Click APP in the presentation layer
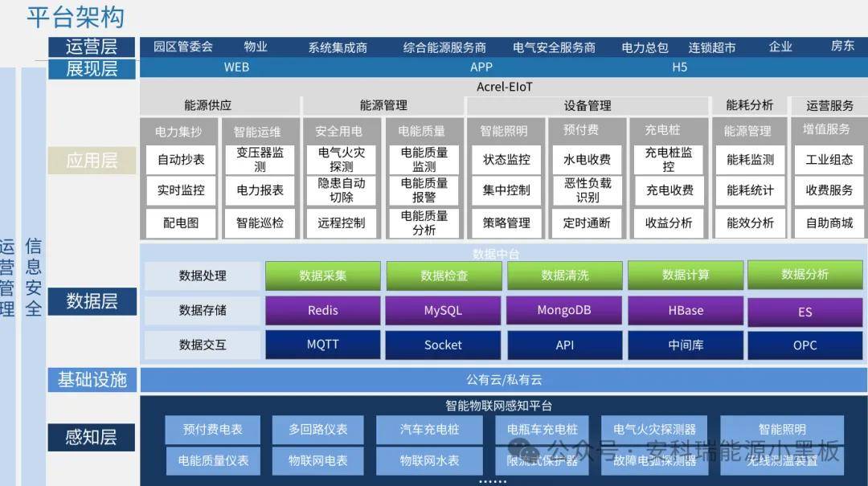This screenshot has height=486, width=868. 481,67
